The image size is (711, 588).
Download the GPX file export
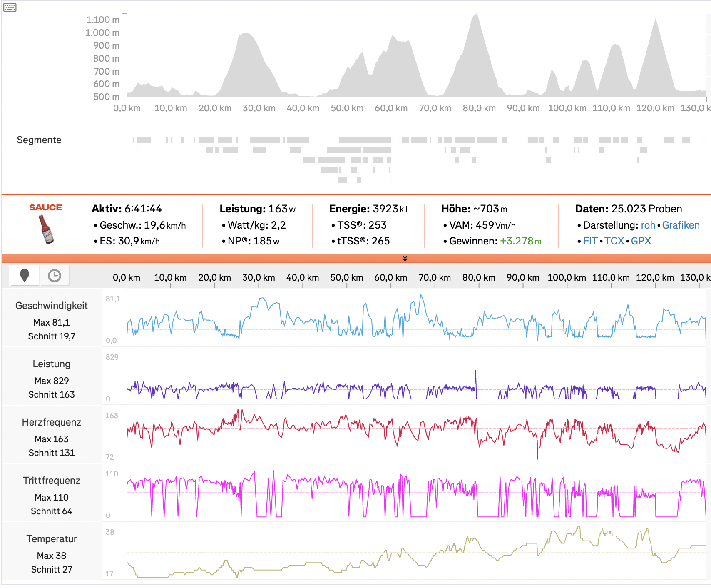click(641, 241)
